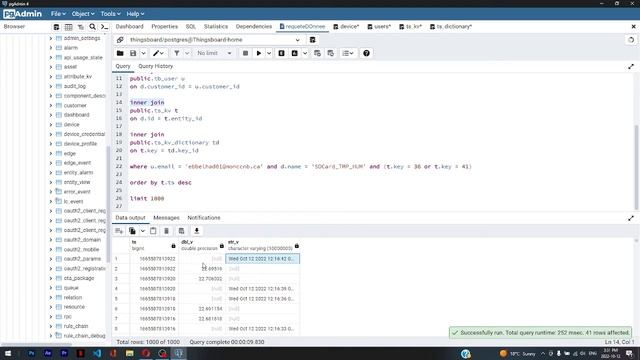Click the Edit pencil toolbar button
The image size is (640, 360).
click(x=158, y=53)
